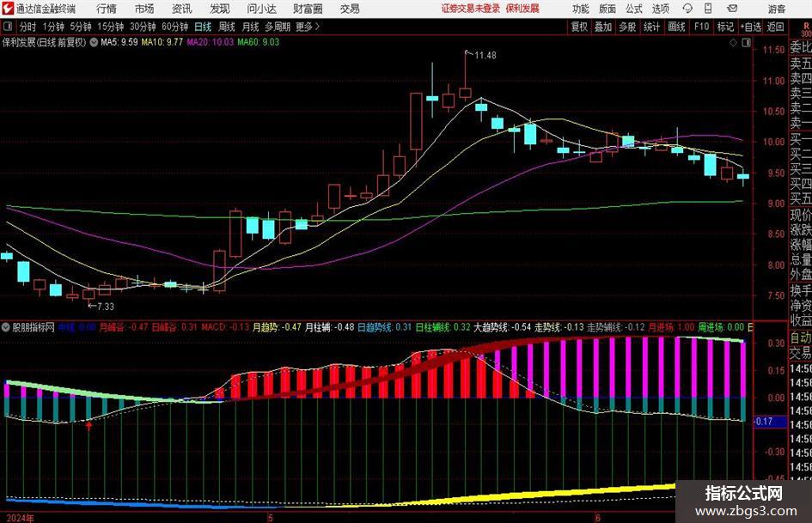Switch to the 15分钟 period tab
812x523 pixels.
click(111, 27)
